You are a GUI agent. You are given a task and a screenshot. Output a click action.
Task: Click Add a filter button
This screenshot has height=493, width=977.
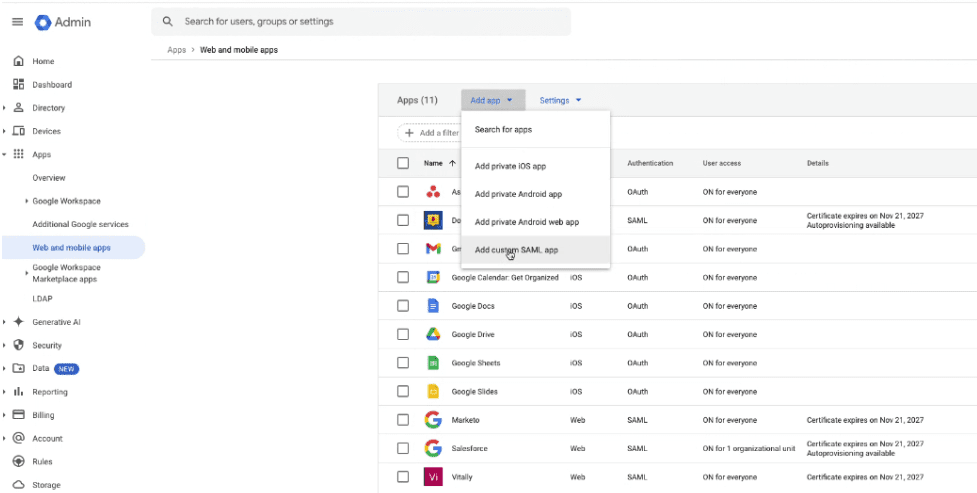pos(430,133)
